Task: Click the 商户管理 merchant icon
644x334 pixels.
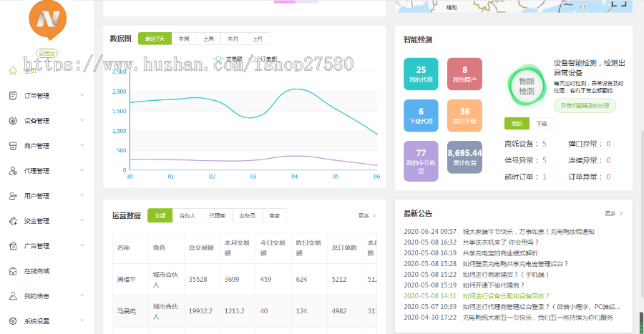Action: click(13, 145)
